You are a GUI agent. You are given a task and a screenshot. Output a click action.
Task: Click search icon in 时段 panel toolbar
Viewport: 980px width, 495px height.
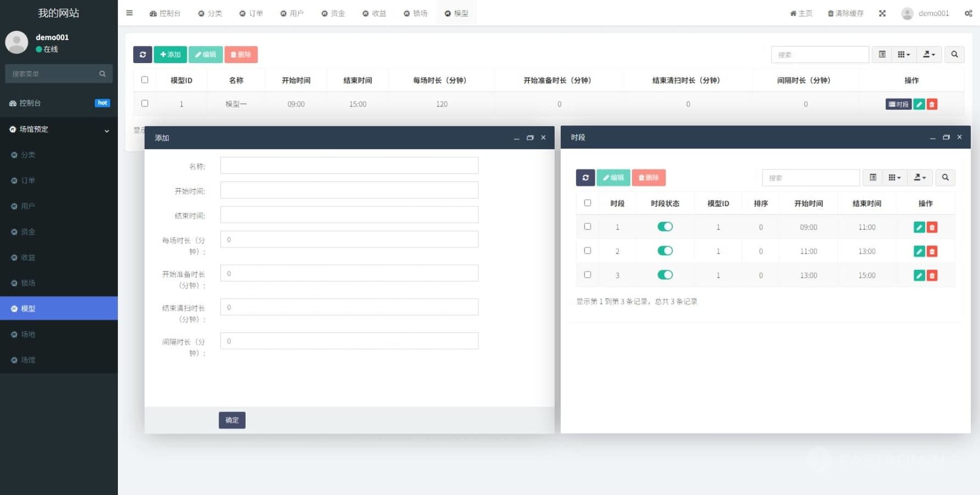pos(945,178)
